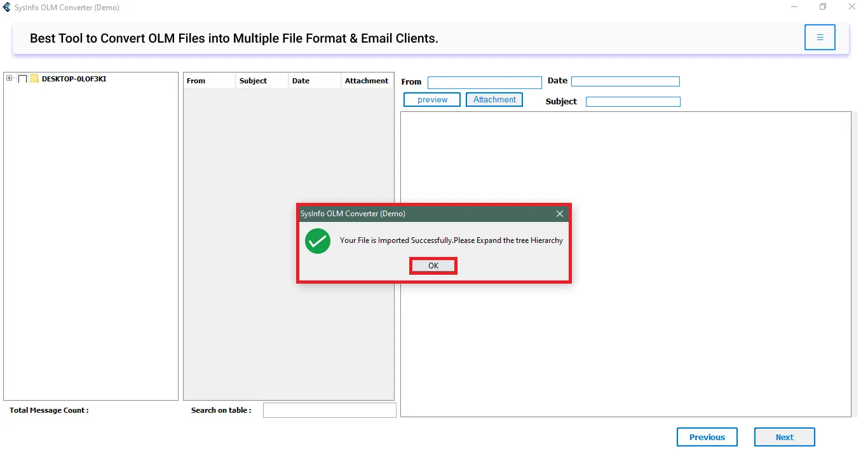Image resolution: width=868 pixels, height=463 pixels.
Task: Click the SysInfo app logo in title bar
Action: (x=7, y=8)
